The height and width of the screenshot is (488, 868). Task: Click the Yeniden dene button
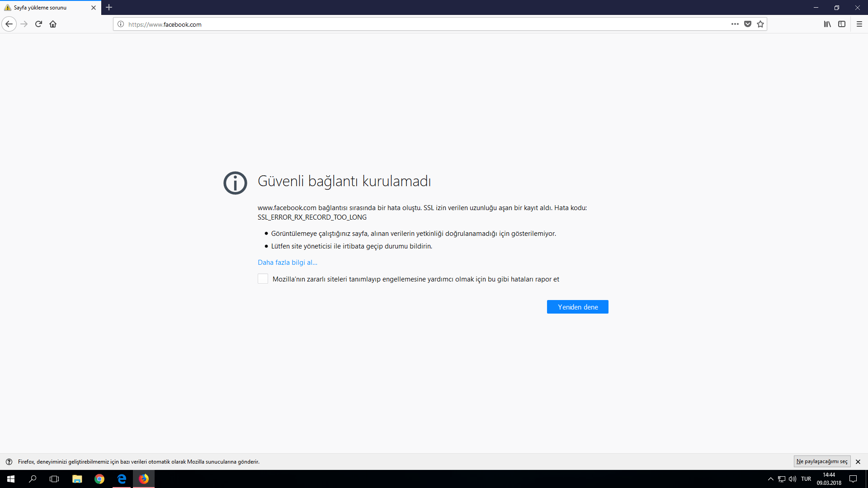click(577, 307)
